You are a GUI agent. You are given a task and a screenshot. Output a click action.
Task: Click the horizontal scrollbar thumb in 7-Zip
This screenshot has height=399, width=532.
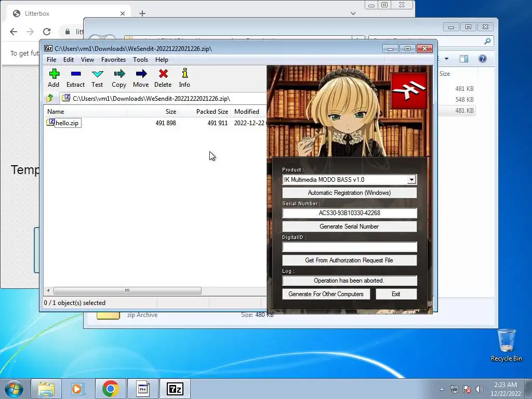[127, 291]
